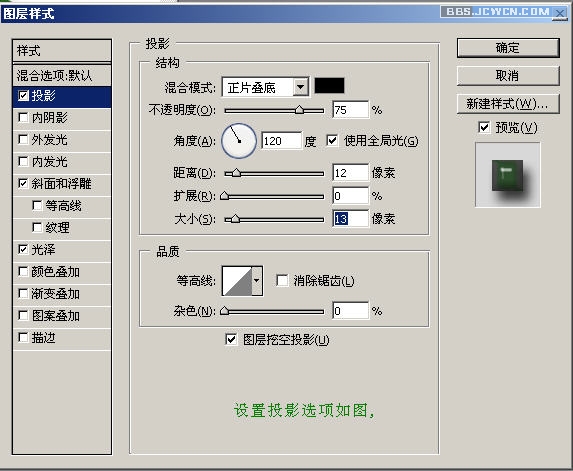573x471 pixels.
Task: Open the contour curve thumbnail picker
Action: (x=237, y=281)
